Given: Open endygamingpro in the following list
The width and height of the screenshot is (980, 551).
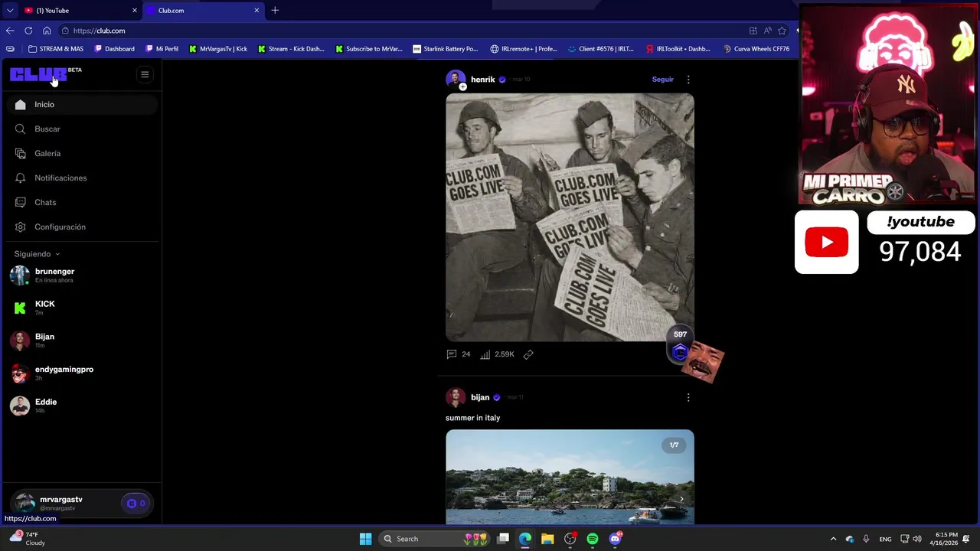Looking at the screenshot, I should 80,373.
